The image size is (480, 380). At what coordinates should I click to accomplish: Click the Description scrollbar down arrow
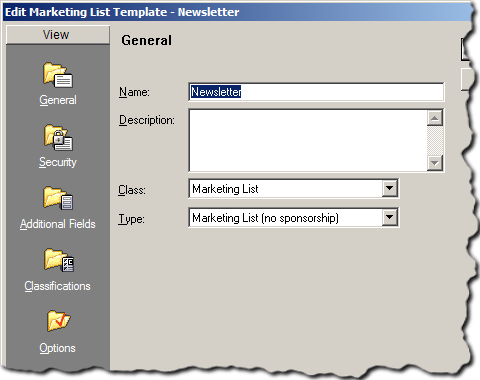pyautogui.click(x=435, y=163)
